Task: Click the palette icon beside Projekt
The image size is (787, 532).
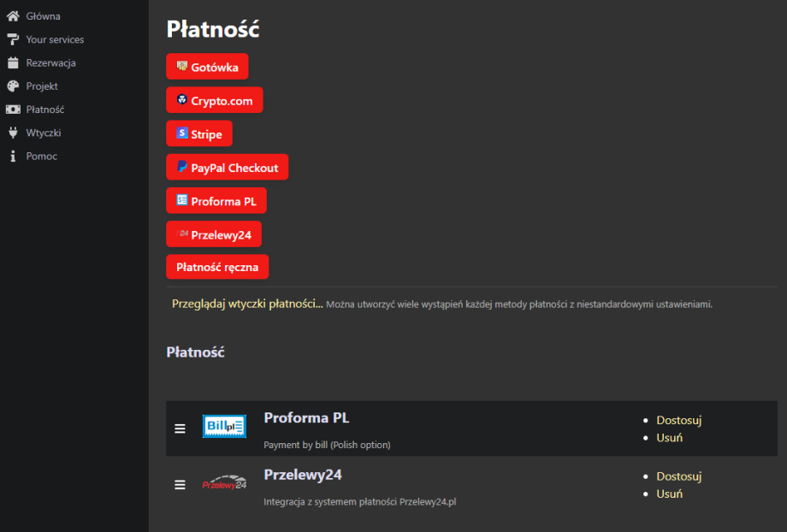Action: click(x=13, y=86)
